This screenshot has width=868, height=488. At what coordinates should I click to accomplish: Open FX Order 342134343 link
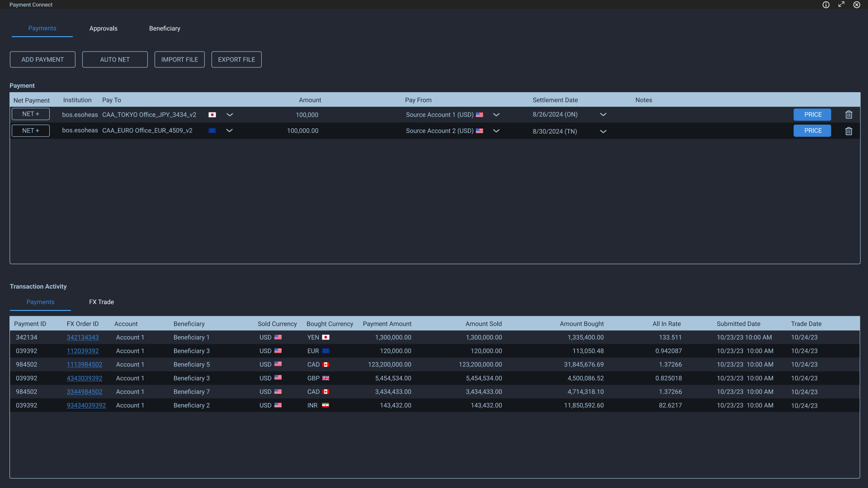83,337
